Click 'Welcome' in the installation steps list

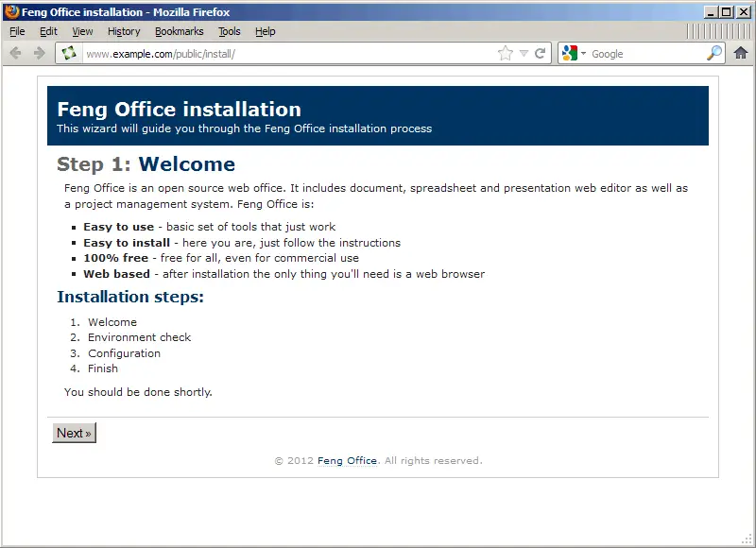pyautogui.click(x=112, y=322)
